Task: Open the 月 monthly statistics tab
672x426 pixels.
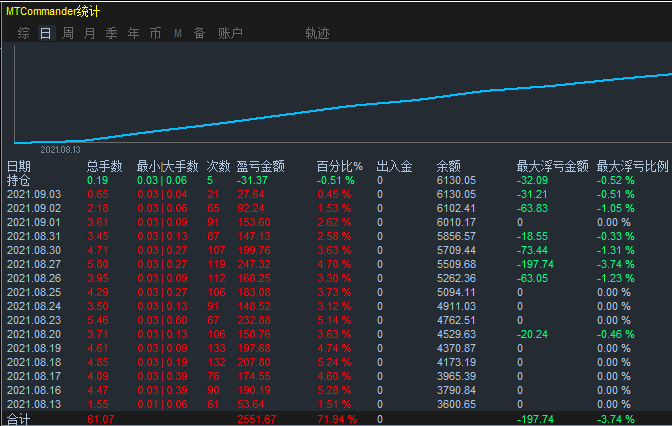Action: [x=90, y=33]
